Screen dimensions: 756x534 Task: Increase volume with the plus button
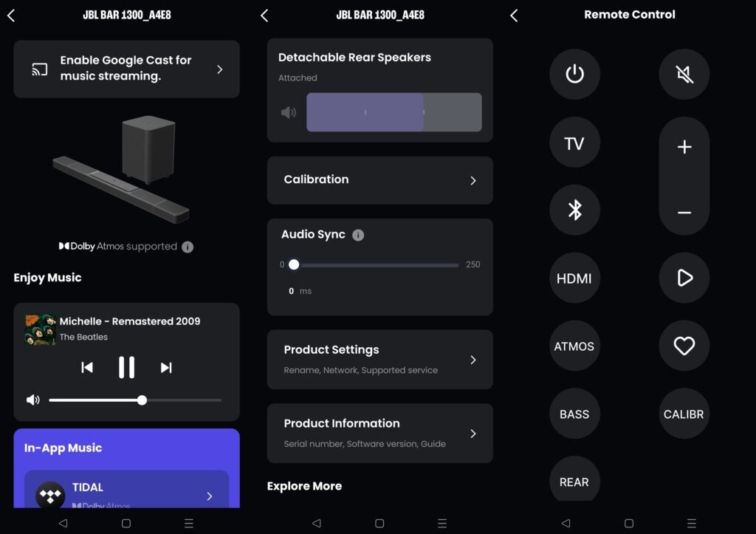(684, 147)
